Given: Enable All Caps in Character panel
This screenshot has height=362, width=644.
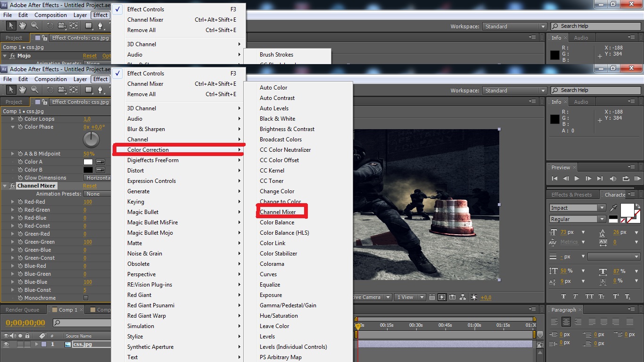Looking at the screenshot, I should click(589, 297).
